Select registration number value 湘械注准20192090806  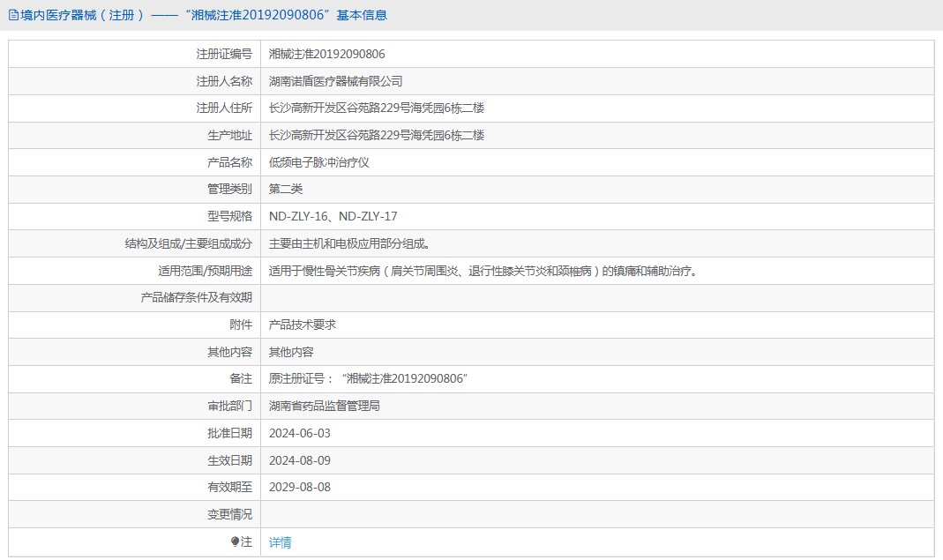(326, 54)
